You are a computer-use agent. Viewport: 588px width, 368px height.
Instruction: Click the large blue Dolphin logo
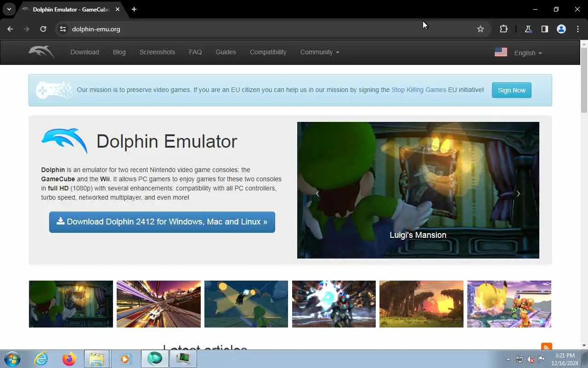64,141
